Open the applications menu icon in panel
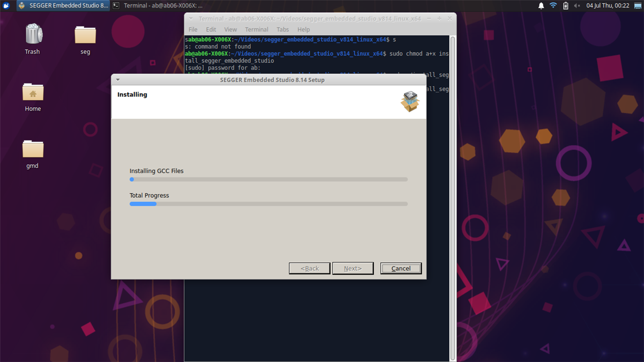This screenshot has height=362, width=644. click(6, 6)
